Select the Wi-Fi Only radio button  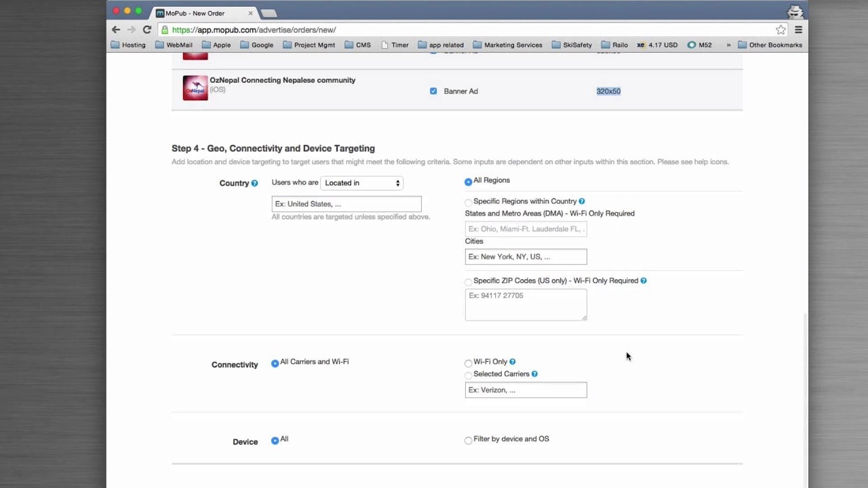468,363
